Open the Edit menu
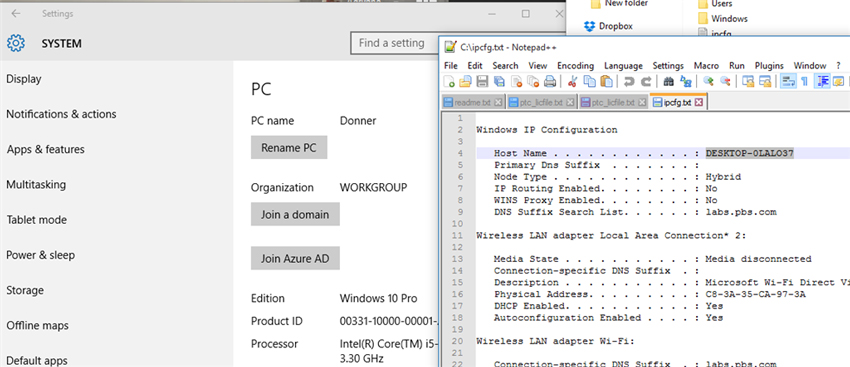Image resolution: width=850 pixels, height=367 pixels. [x=475, y=66]
